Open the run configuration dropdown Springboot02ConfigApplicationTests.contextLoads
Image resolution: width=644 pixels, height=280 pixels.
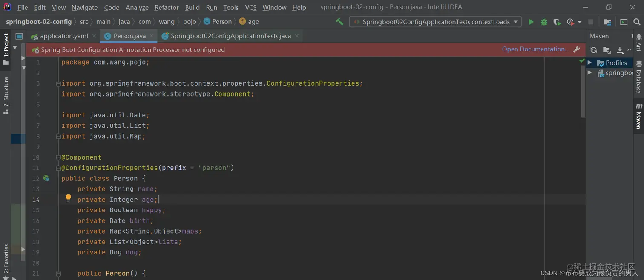tap(435, 22)
